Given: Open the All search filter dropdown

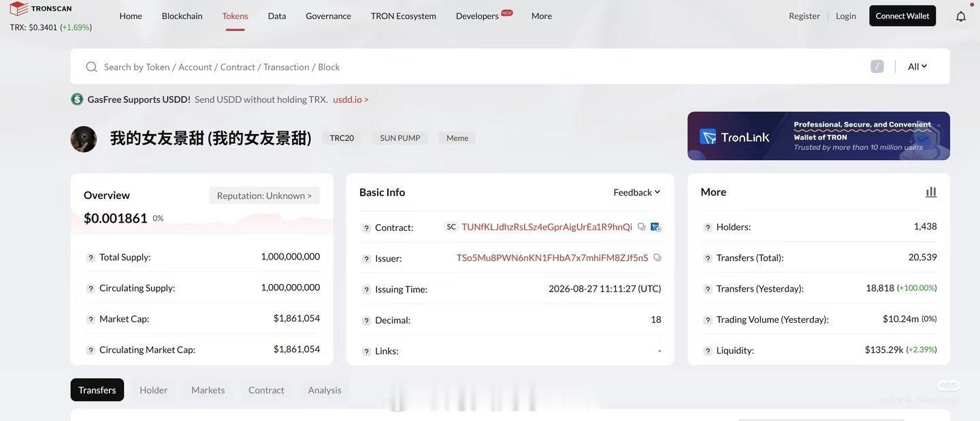Looking at the screenshot, I should point(917,66).
